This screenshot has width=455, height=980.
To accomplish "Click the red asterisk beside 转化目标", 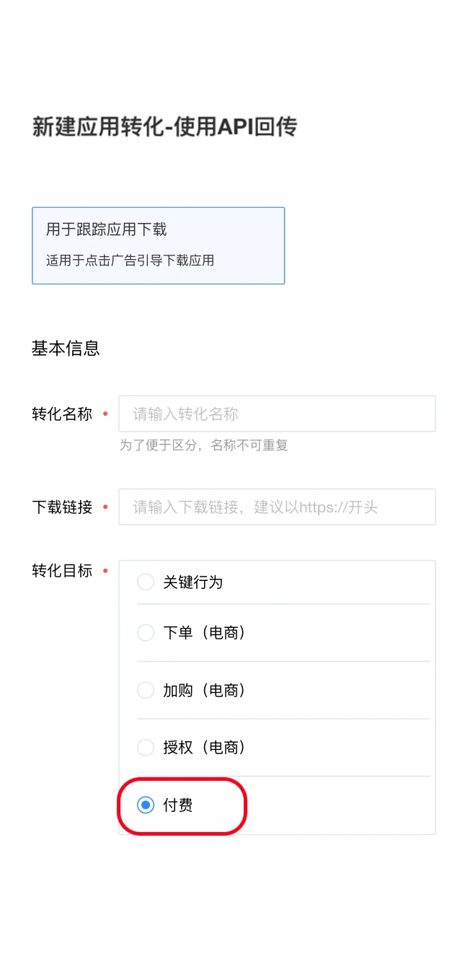I will (105, 572).
